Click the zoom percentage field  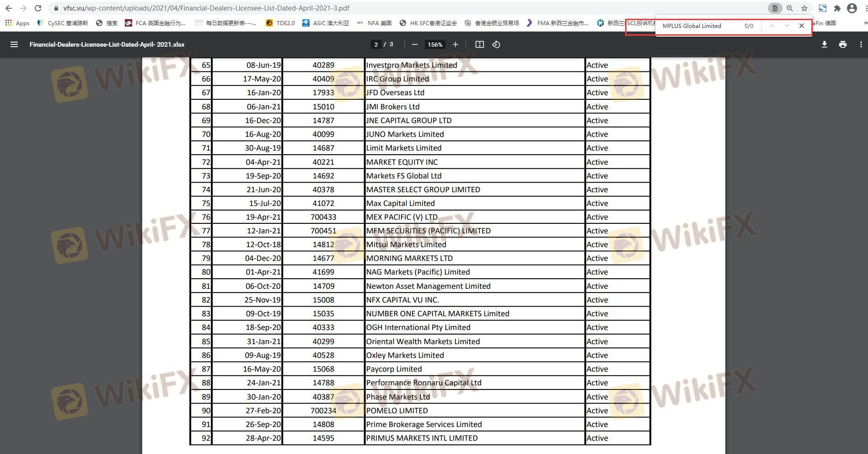pos(434,44)
